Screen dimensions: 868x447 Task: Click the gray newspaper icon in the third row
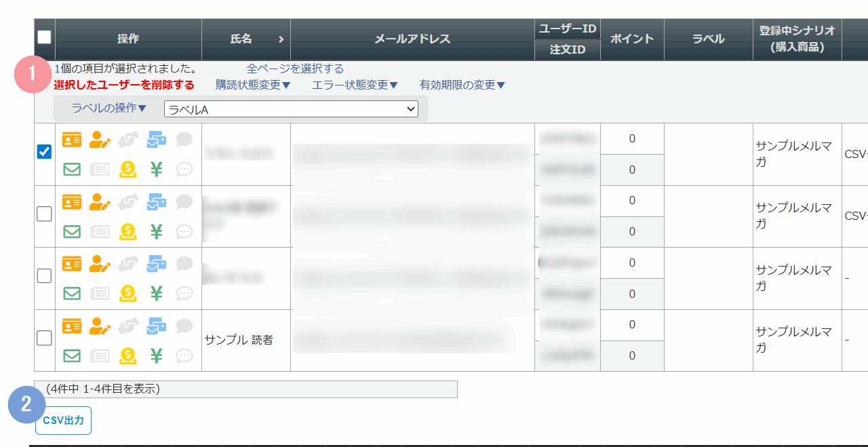100,293
